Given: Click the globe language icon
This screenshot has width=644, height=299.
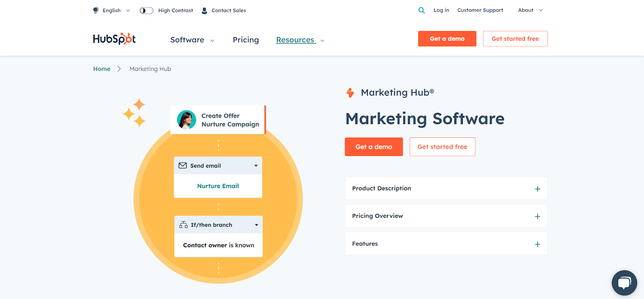Looking at the screenshot, I should point(96,10).
